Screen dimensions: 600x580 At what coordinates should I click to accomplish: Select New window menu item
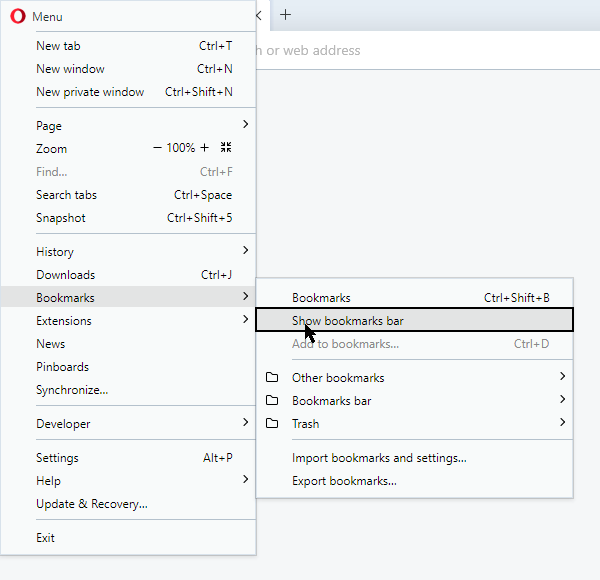pos(128,69)
